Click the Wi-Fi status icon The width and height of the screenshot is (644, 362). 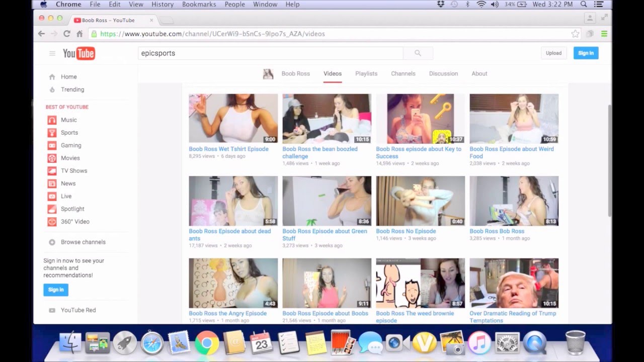481,4
